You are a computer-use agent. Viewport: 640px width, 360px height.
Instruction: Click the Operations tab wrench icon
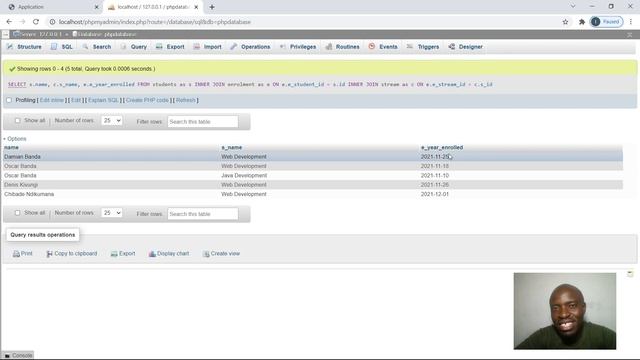[x=233, y=47]
